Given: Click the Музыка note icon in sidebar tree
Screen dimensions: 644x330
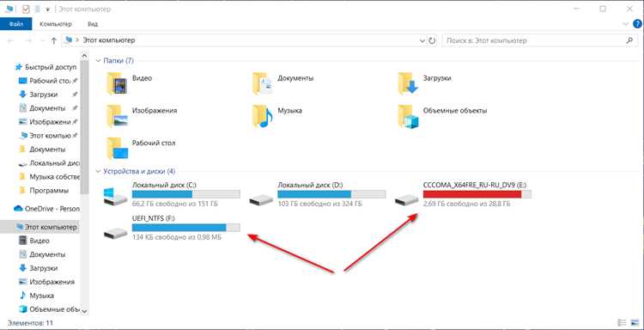Looking at the screenshot, I should [x=22, y=296].
